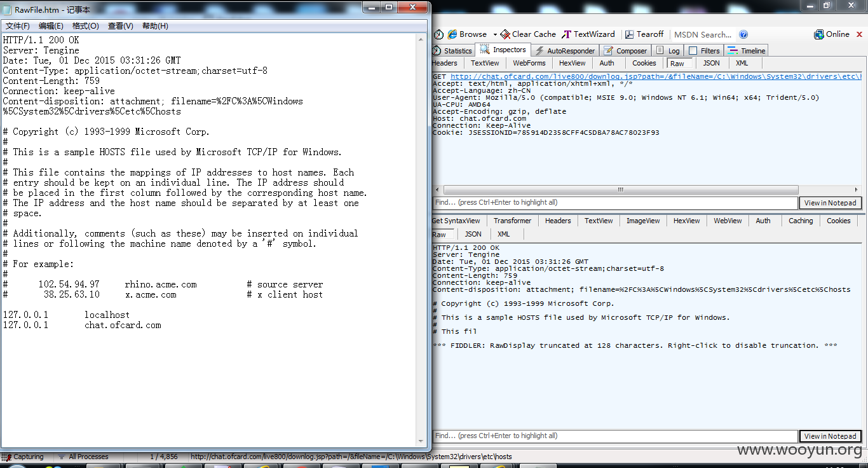Select the Transformer response tab
The image size is (868, 468).
pyautogui.click(x=512, y=221)
